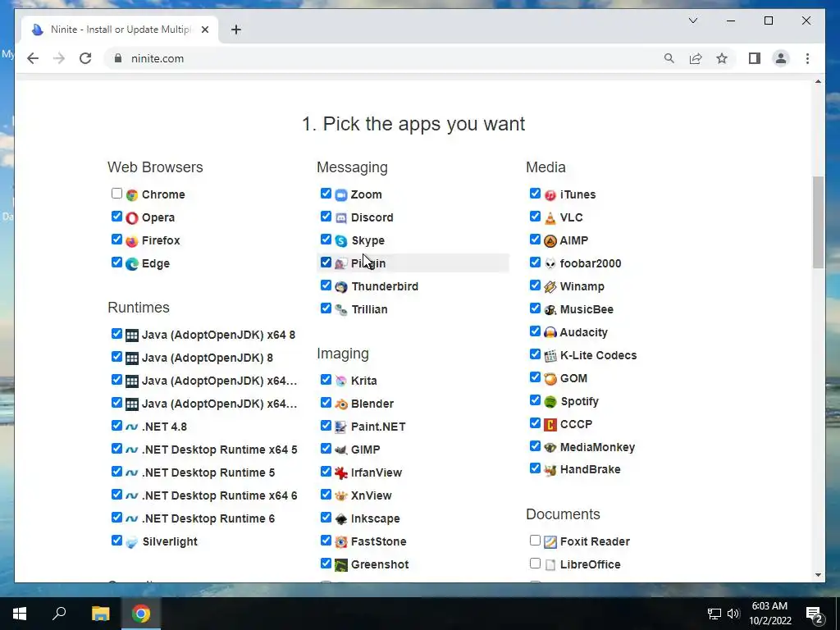
Task: Click the scrollbar up arrow
Action: [x=818, y=81]
